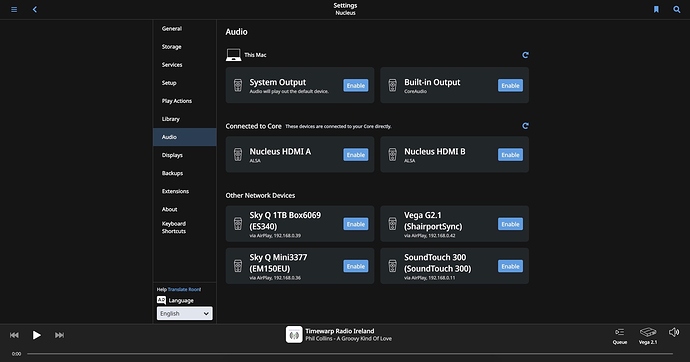Skip to previous track
The height and width of the screenshot is (362, 690).
[x=14, y=335]
